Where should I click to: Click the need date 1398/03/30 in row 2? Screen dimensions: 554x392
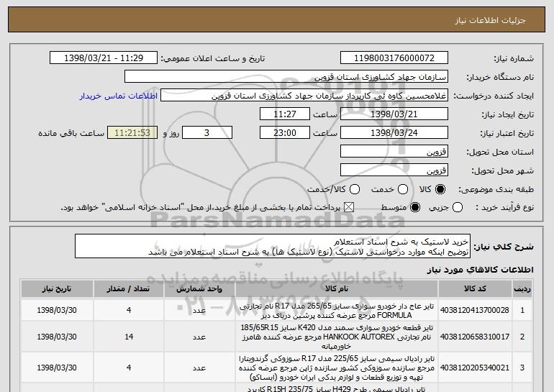click(57, 337)
